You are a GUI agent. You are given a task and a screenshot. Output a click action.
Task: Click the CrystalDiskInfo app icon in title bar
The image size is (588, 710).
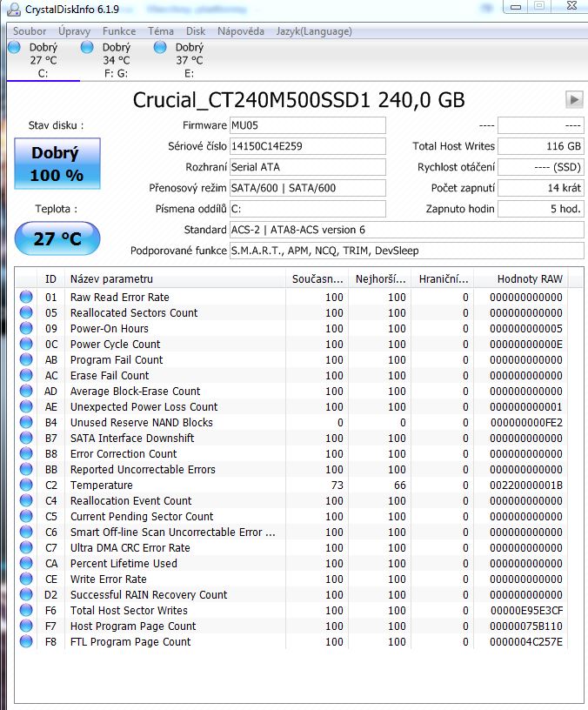15,9
